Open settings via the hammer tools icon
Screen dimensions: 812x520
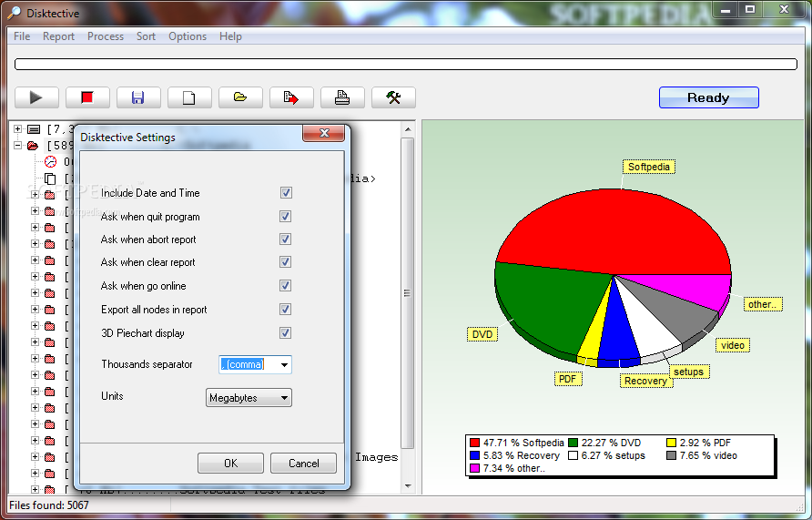[x=393, y=97]
